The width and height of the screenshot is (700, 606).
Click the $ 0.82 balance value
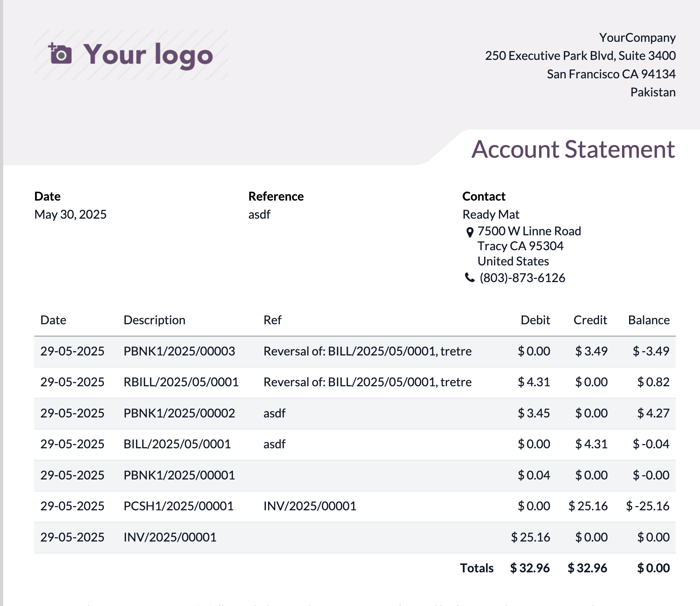653,382
